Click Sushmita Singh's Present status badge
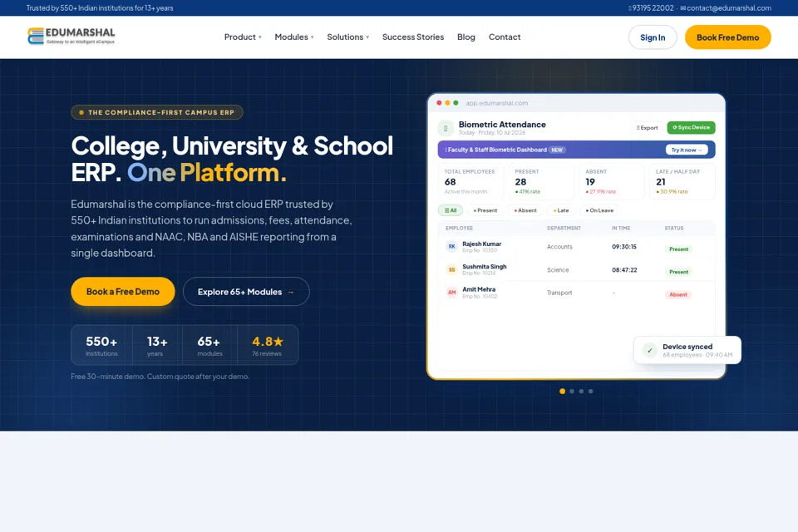798x532 pixels. click(678, 272)
